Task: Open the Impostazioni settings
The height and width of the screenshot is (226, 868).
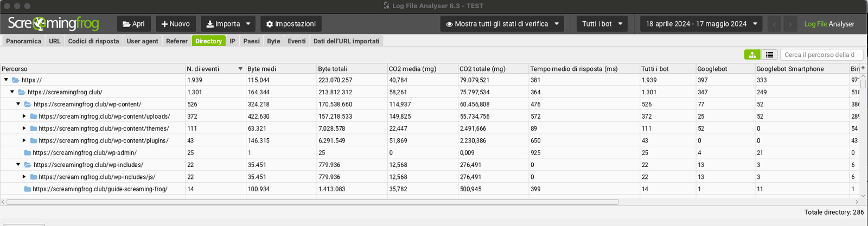Action: coord(291,24)
